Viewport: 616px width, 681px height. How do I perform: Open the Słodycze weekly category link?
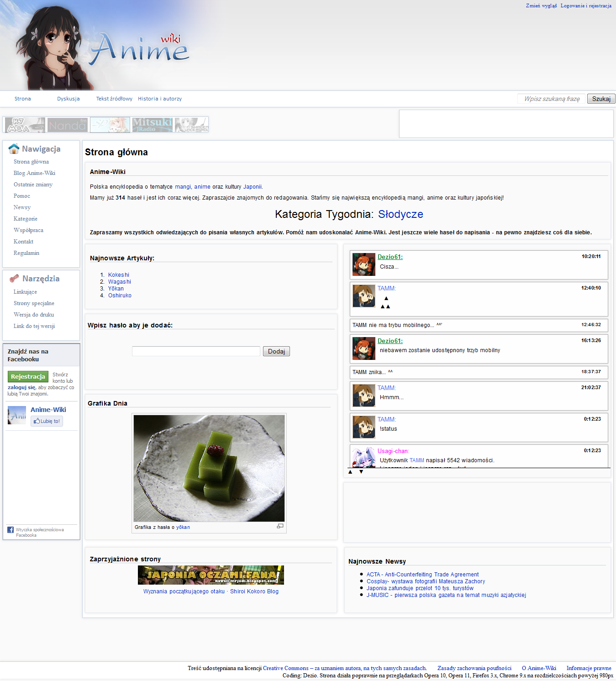(400, 214)
